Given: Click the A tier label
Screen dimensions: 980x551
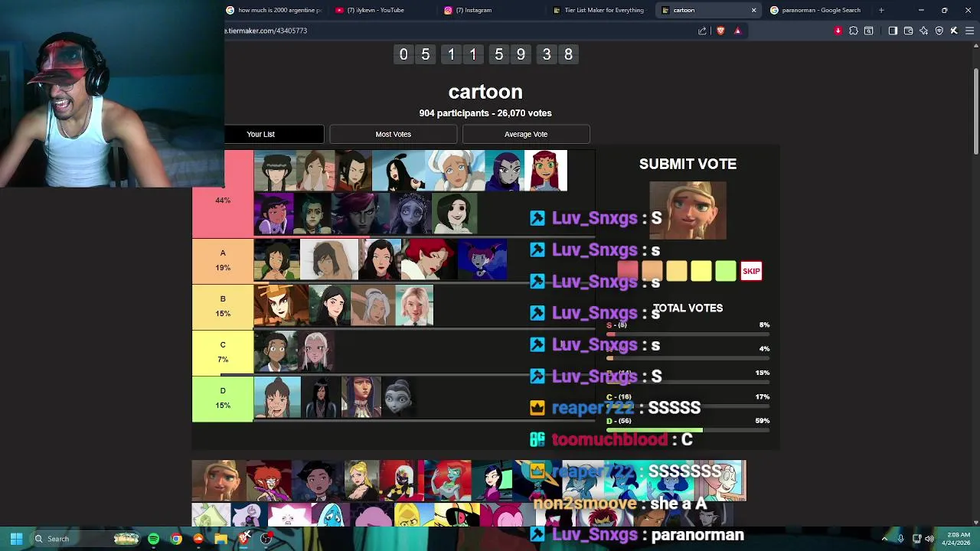Looking at the screenshot, I should click(x=223, y=261).
